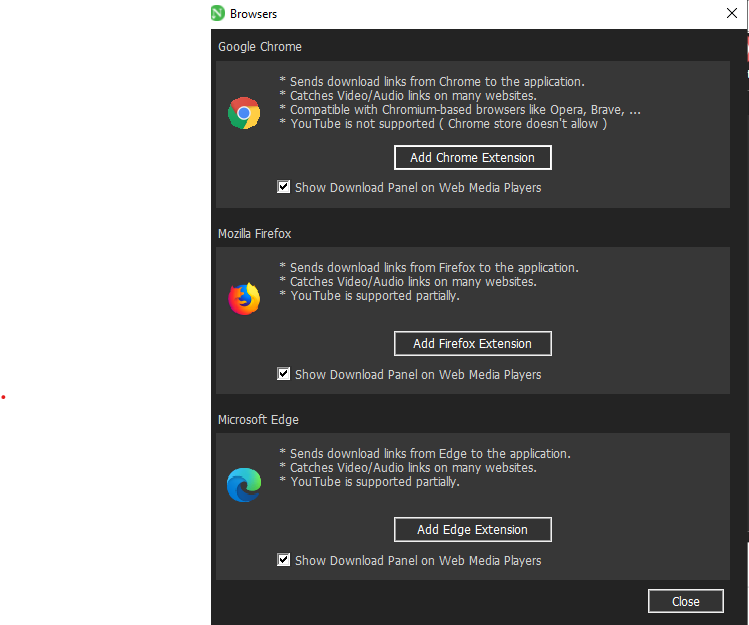Image resolution: width=749 pixels, height=625 pixels.
Task: Click the green app icon in title bar
Action: tap(218, 13)
